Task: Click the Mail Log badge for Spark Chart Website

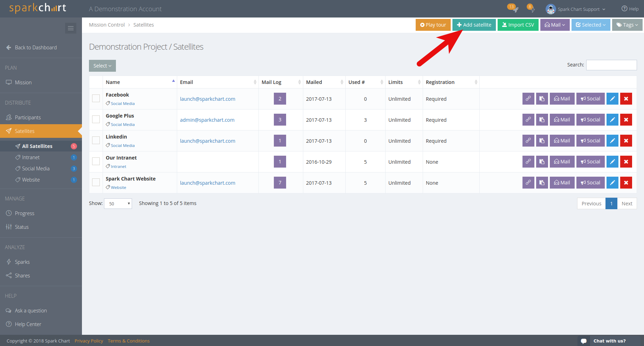Action: coord(280,183)
